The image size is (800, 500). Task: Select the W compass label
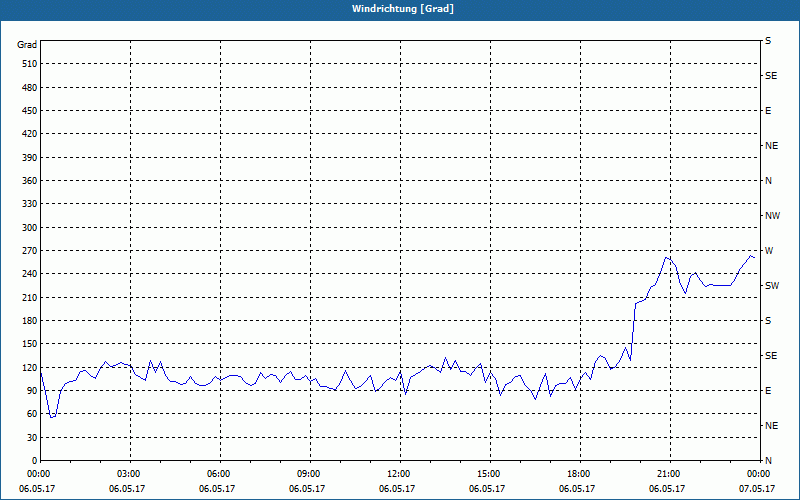click(x=769, y=251)
